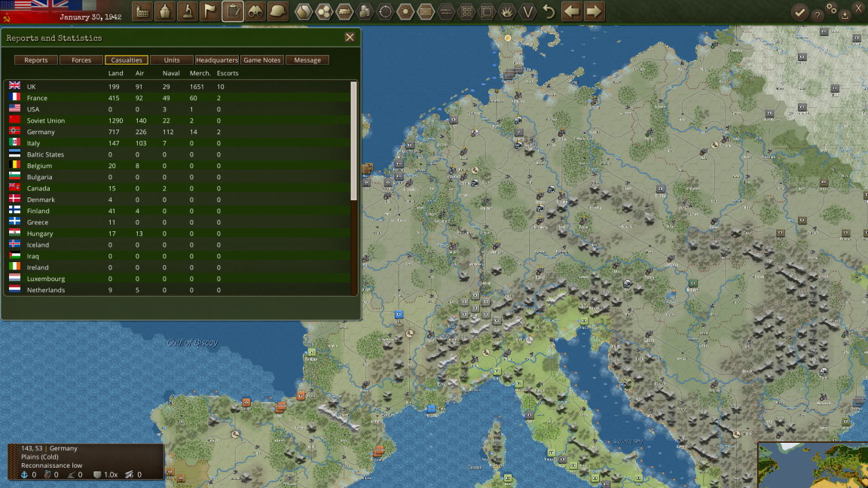Open the Game Notes tab
868x488 pixels.
[x=262, y=59]
